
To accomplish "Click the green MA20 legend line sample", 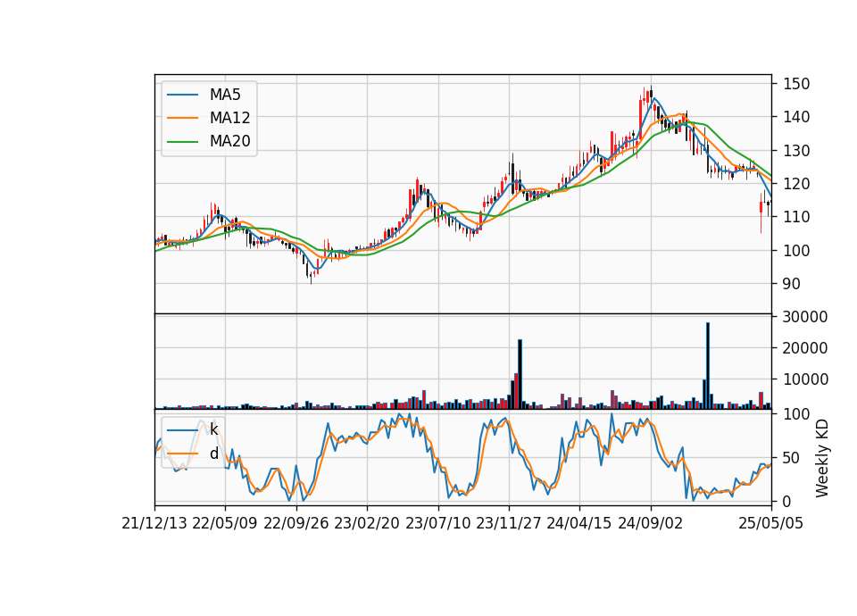I will 182,141.
